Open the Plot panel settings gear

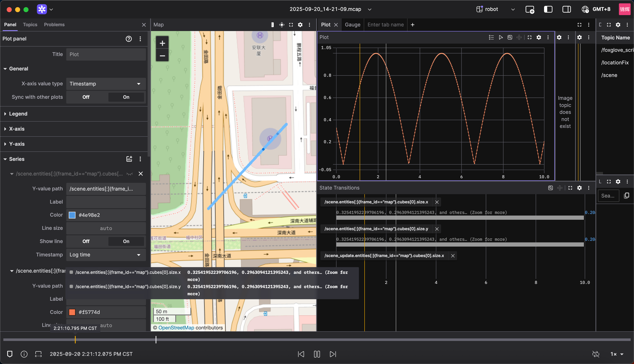click(x=539, y=37)
